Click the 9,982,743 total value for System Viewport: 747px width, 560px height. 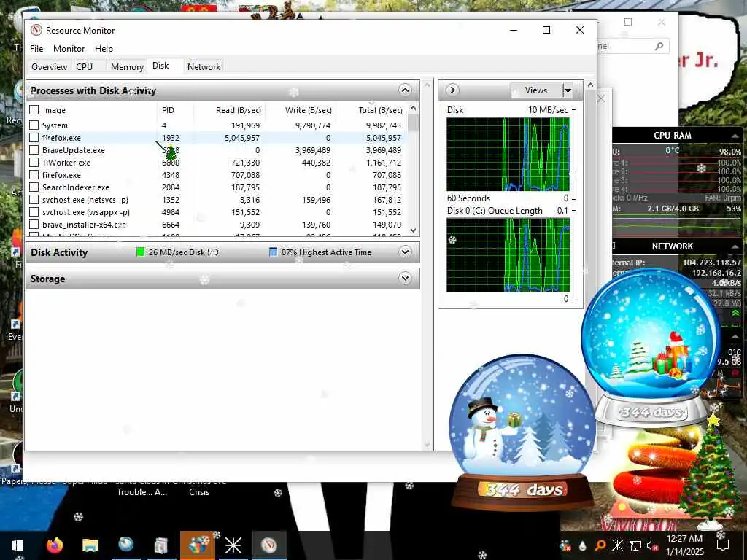click(384, 125)
